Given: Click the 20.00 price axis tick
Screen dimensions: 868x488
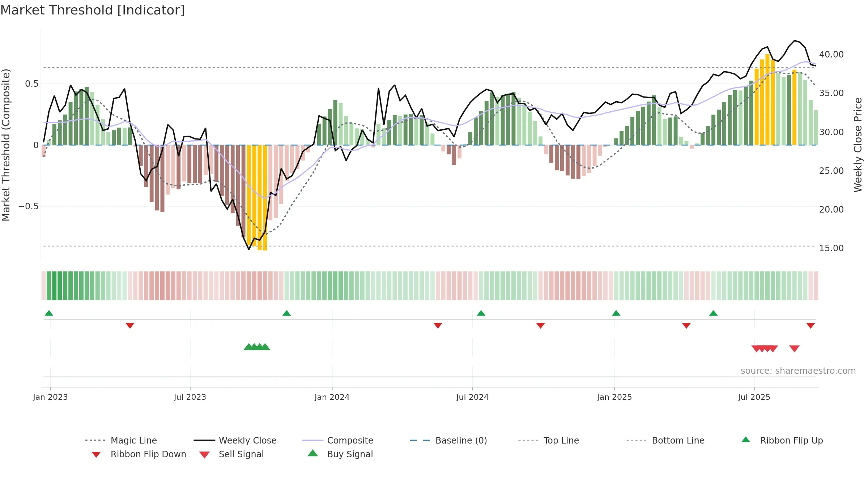Looking at the screenshot, I should click(831, 210).
